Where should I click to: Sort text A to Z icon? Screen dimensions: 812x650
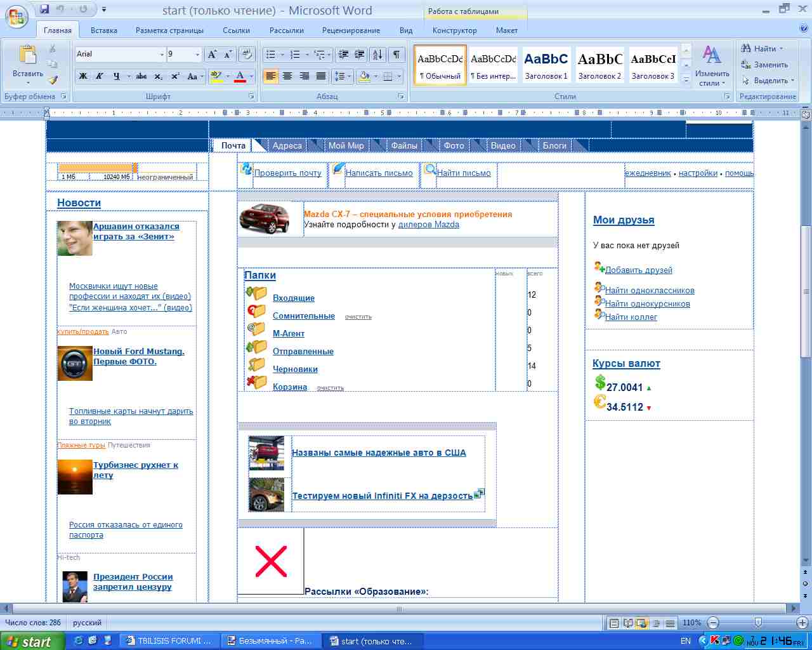coord(377,55)
